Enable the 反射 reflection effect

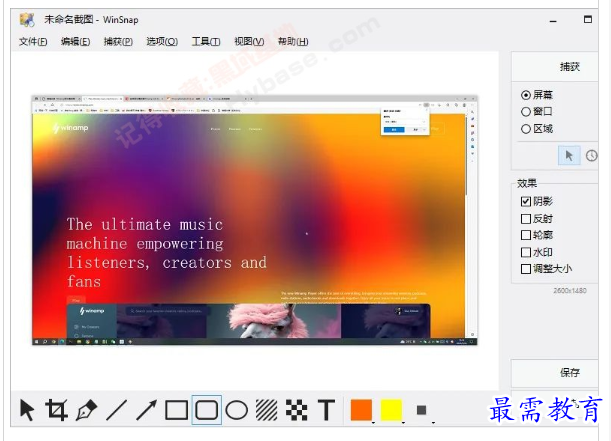(537, 219)
